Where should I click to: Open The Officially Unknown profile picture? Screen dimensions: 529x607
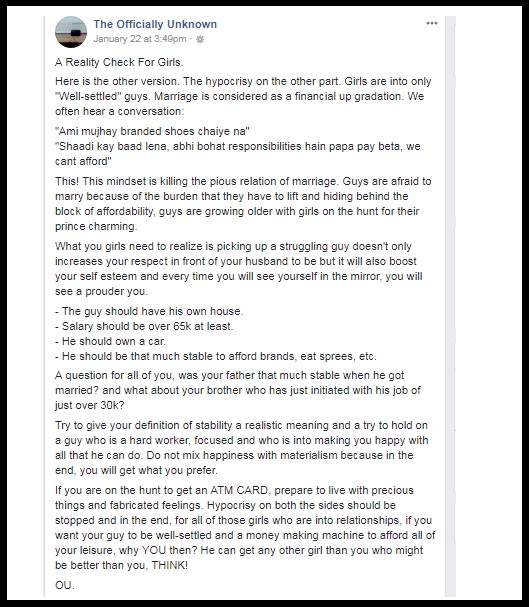click(x=71, y=32)
